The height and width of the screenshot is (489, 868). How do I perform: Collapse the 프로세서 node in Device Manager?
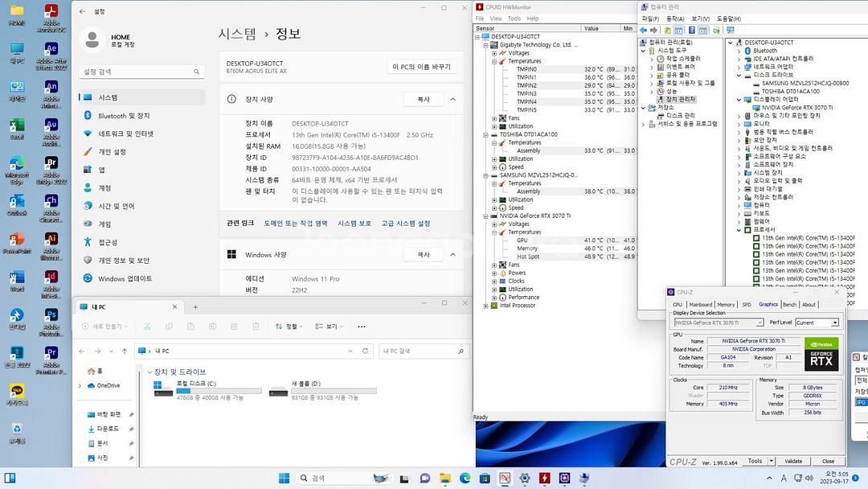(739, 229)
